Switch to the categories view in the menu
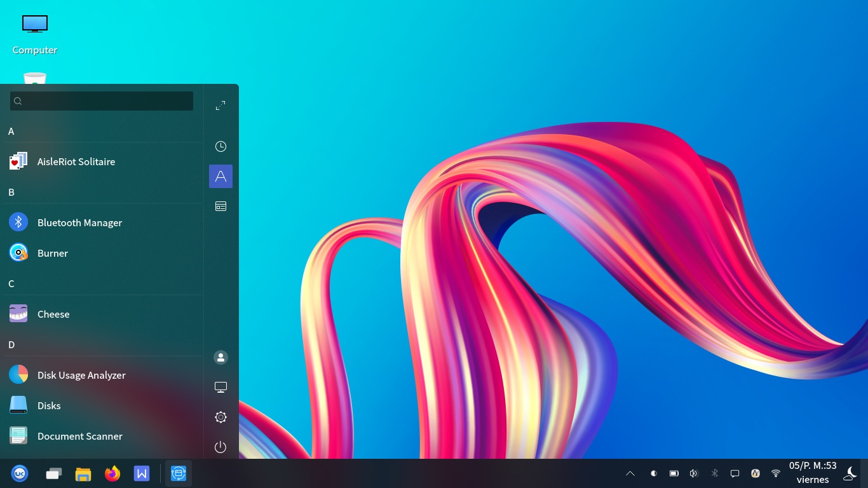The height and width of the screenshot is (488, 868). [220, 206]
